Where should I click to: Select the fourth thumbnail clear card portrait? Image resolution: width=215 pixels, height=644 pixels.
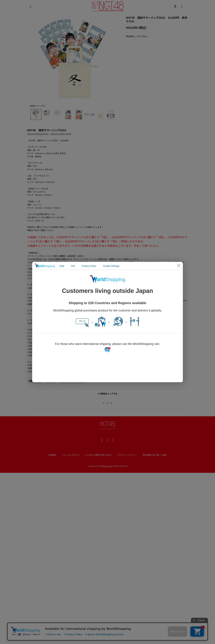68,115
